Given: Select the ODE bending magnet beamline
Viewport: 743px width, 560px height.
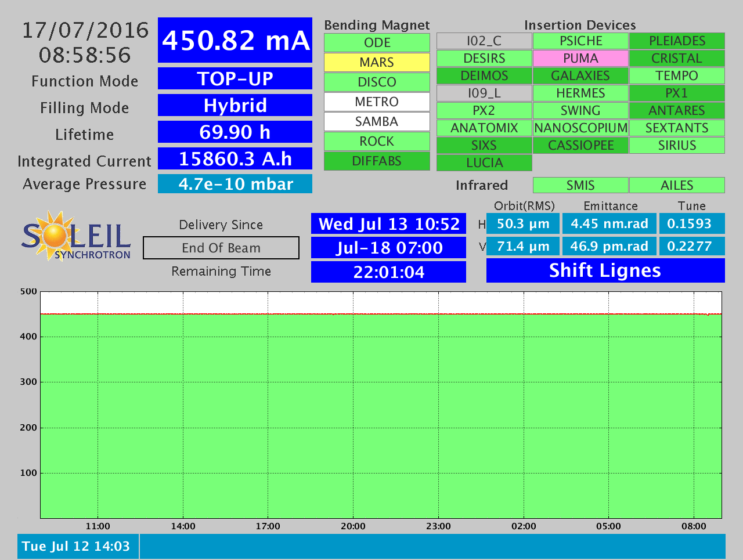Looking at the screenshot, I should click(x=377, y=42).
